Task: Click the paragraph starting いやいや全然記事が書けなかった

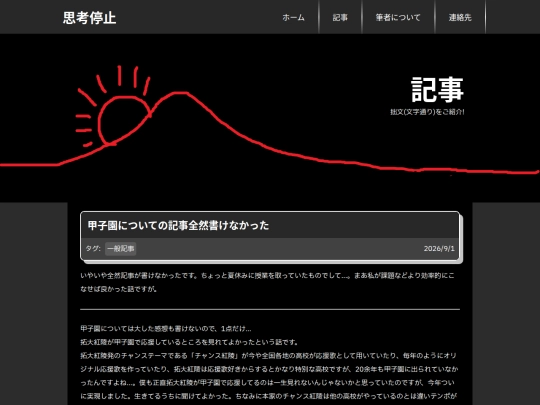Action: point(267,282)
